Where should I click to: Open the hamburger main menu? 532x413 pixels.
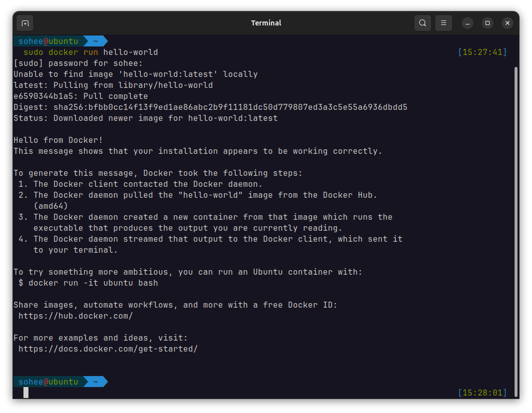[x=444, y=23]
